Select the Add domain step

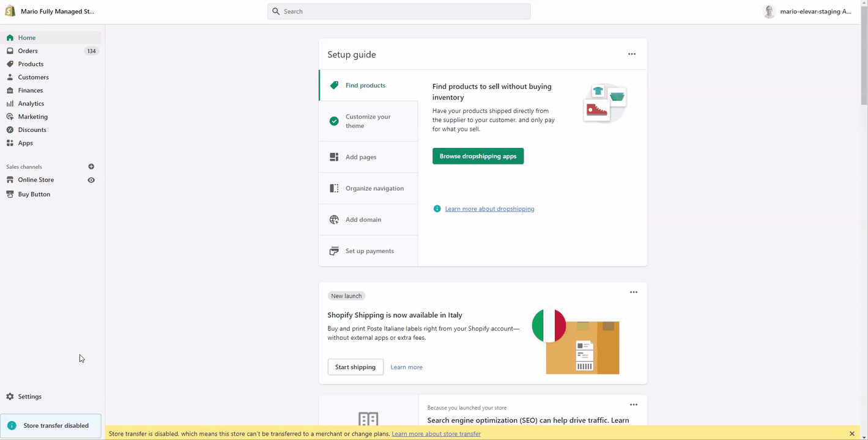pyautogui.click(x=368, y=219)
